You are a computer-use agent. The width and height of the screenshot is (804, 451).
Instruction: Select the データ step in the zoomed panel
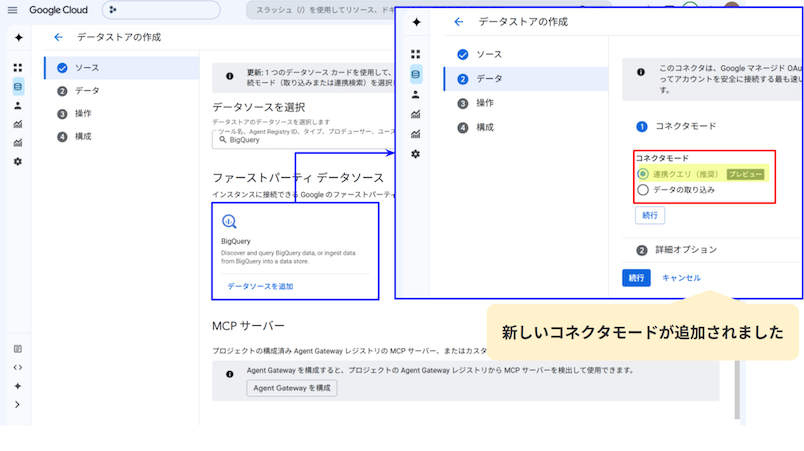pos(526,79)
